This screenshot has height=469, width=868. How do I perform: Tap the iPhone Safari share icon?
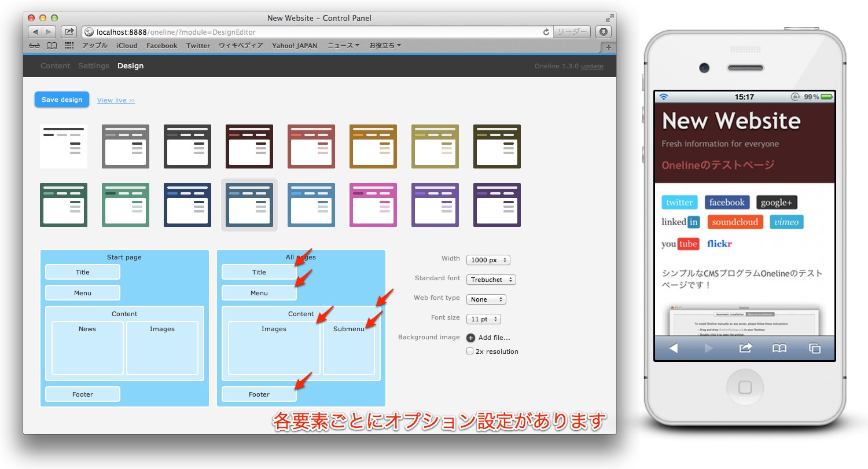pyautogui.click(x=745, y=348)
